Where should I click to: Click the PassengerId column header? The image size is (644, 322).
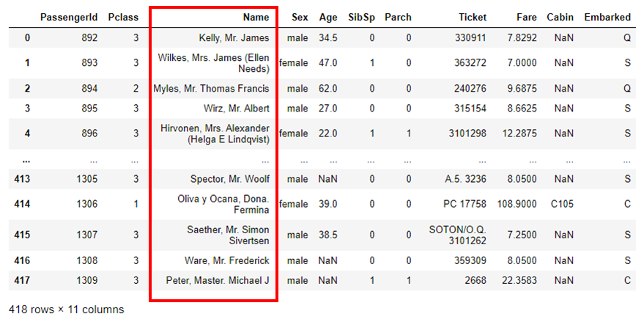[69, 18]
